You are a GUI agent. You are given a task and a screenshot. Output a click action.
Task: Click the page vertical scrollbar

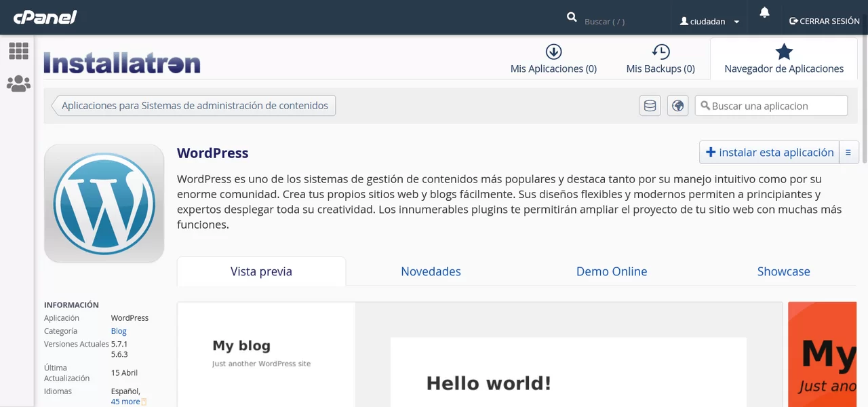pyautogui.click(x=865, y=100)
